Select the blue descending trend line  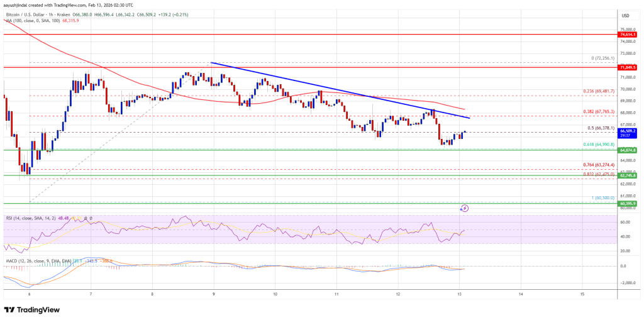[x=340, y=90]
